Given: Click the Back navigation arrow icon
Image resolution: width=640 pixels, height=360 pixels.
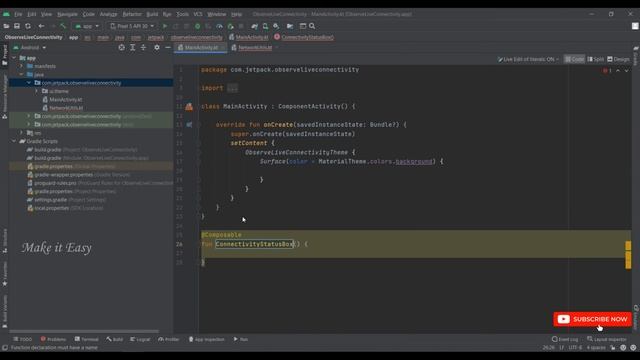Looking at the screenshot, I should click(x=41, y=26).
